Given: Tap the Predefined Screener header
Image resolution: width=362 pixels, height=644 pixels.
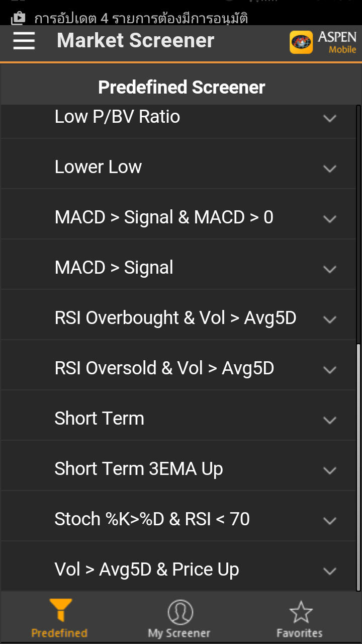Looking at the screenshot, I should pos(182,87).
